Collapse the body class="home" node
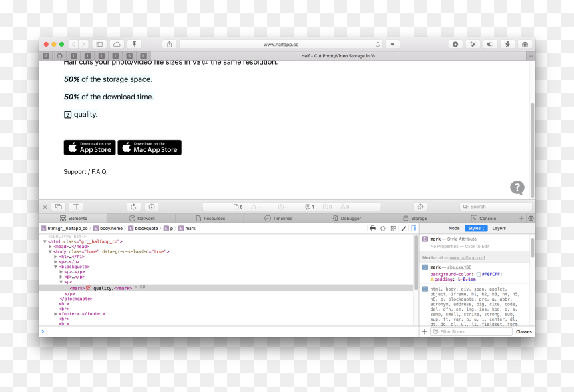The width and height of the screenshot is (574, 392). pos(50,251)
